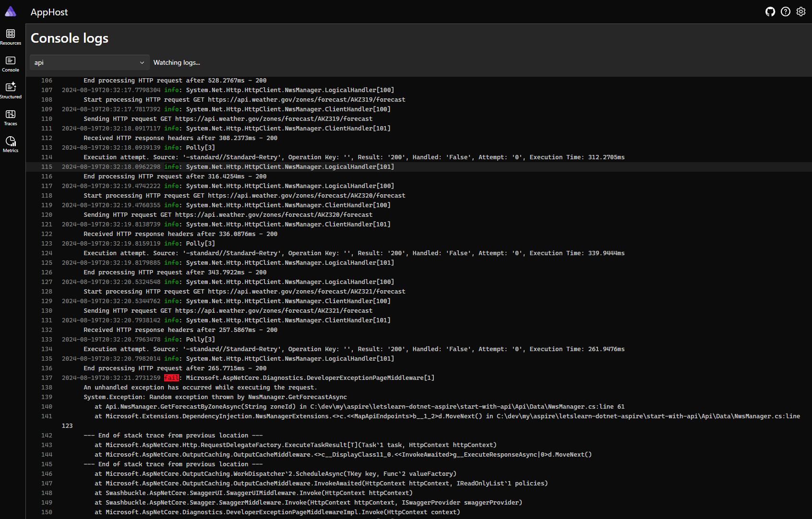Click the AKZ319 forecast URL on line 108
The width and height of the screenshot is (812, 519).
point(307,100)
